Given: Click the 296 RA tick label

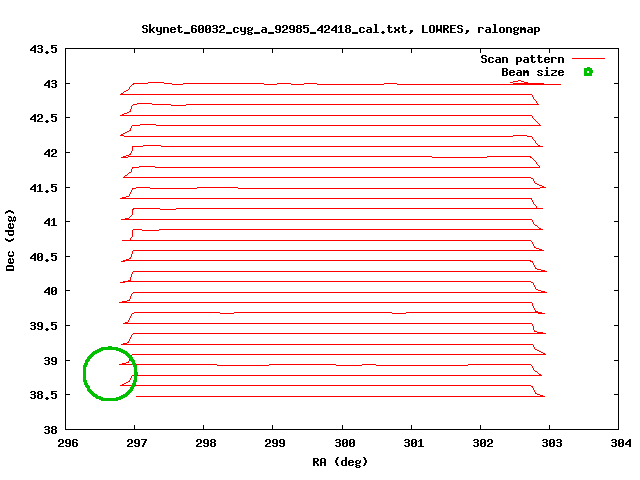Looking at the screenshot, I should pyautogui.click(x=68, y=443).
